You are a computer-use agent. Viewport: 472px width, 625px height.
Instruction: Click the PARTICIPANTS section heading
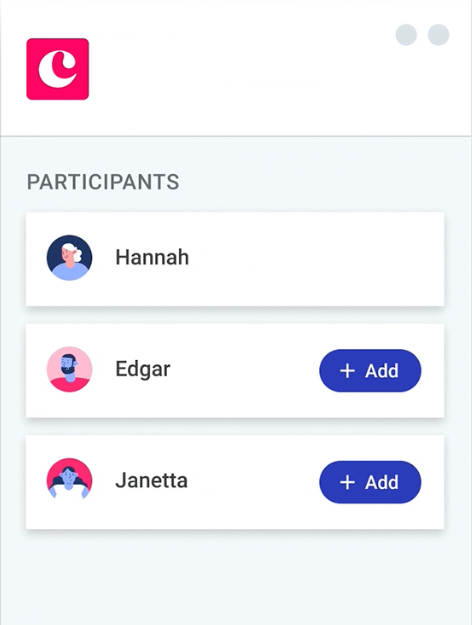coord(103,182)
